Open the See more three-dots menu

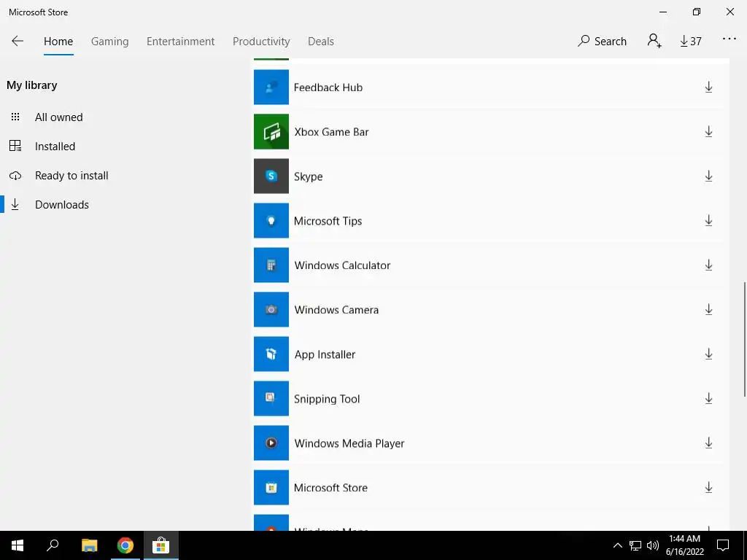729,39
